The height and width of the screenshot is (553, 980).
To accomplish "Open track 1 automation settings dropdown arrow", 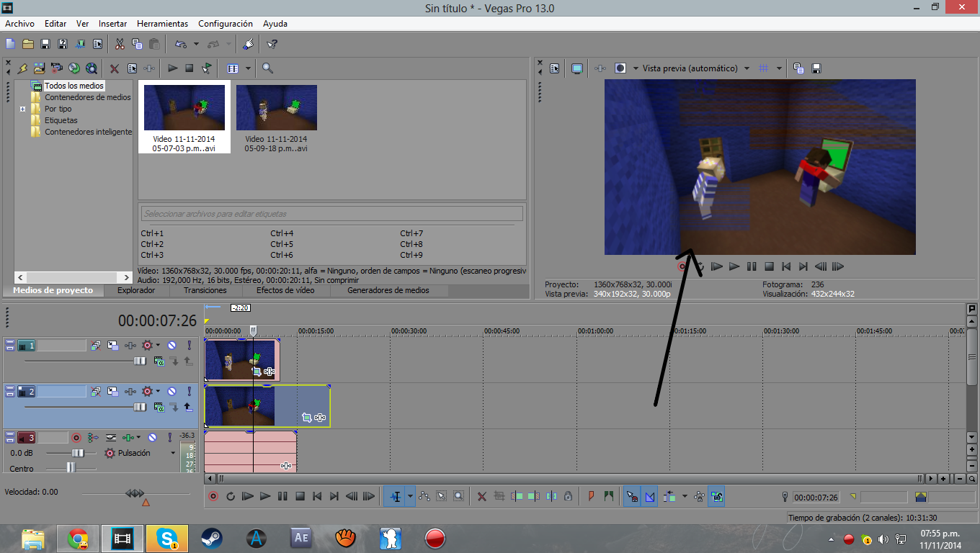I will (x=158, y=346).
